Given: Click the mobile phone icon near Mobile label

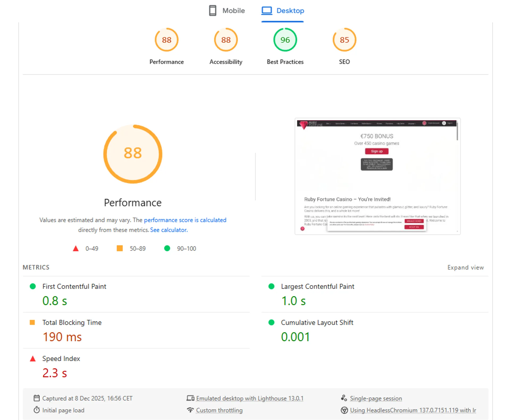Looking at the screenshot, I should pos(212,11).
